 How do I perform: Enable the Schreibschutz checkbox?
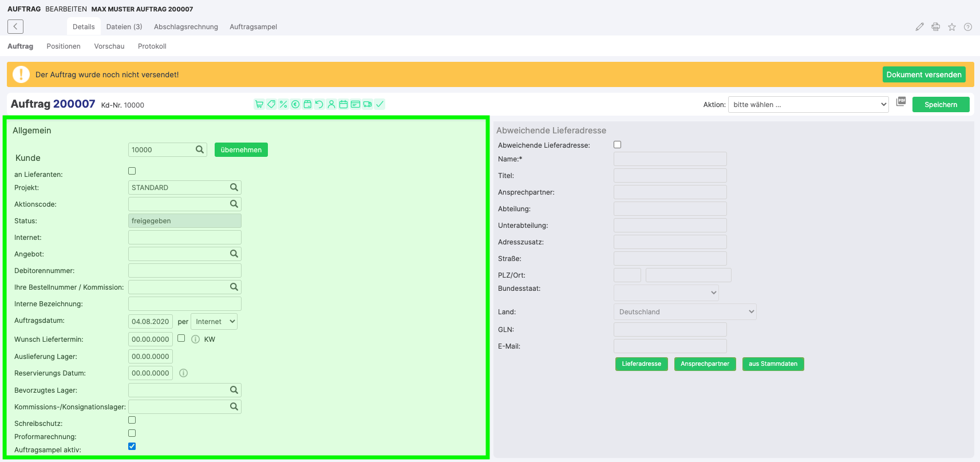(132, 420)
